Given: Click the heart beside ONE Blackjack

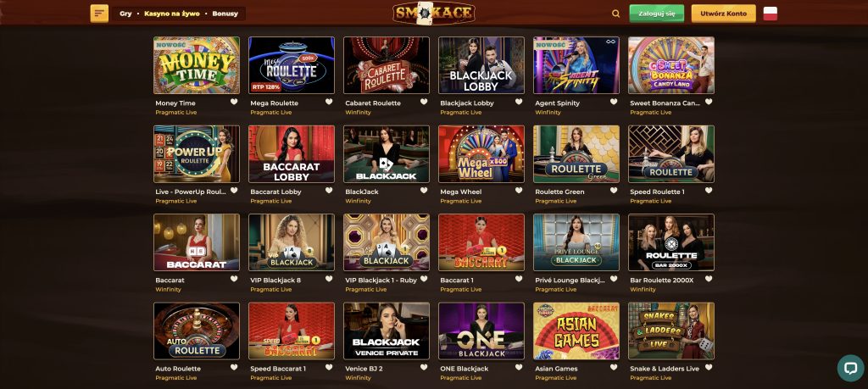Looking at the screenshot, I should 519,368.
